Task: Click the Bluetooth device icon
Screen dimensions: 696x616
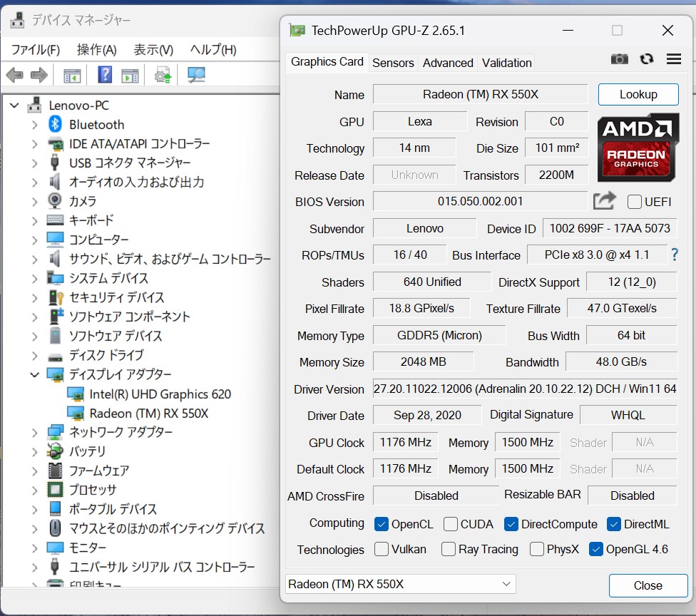Action: tap(55, 124)
